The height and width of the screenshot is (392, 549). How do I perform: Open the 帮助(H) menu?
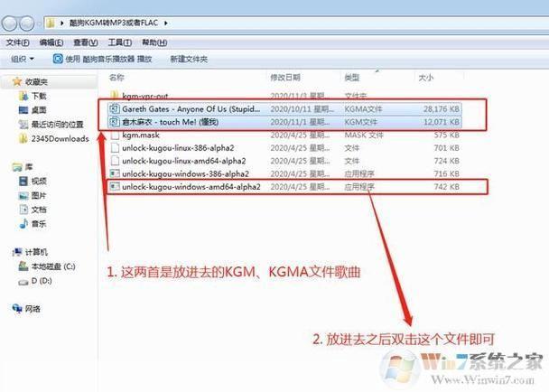[x=154, y=42]
